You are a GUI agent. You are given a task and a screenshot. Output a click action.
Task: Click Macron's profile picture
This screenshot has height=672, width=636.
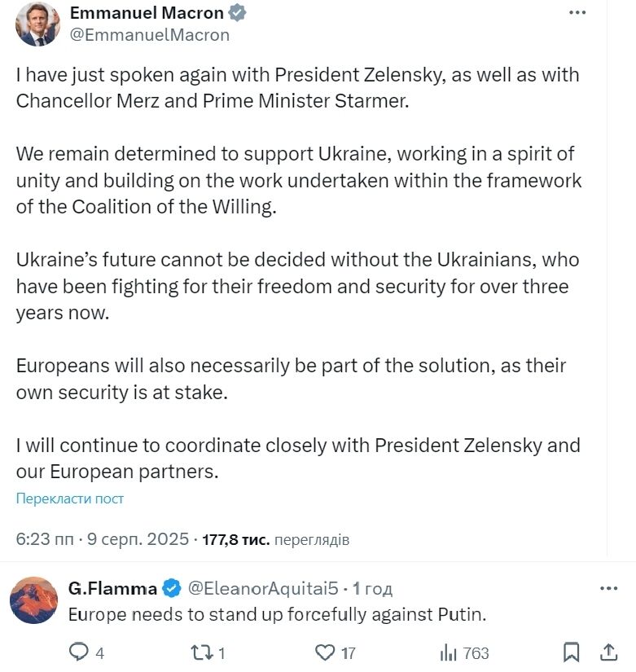tap(37, 24)
